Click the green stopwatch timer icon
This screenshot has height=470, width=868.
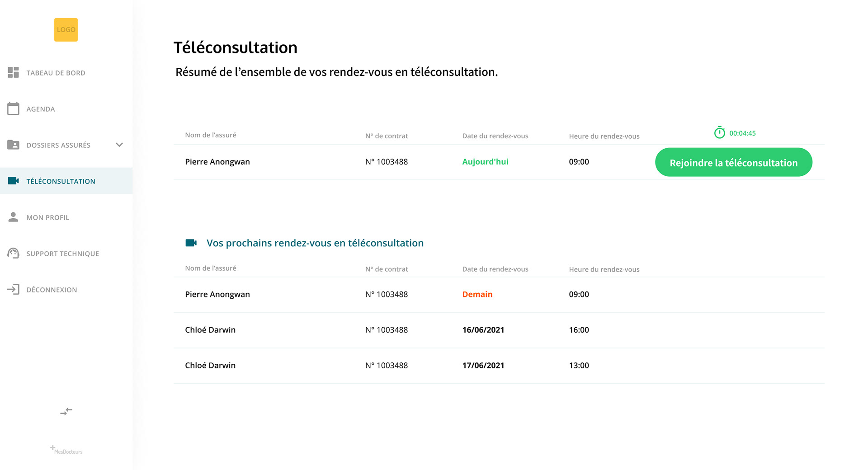pyautogui.click(x=719, y=132)
